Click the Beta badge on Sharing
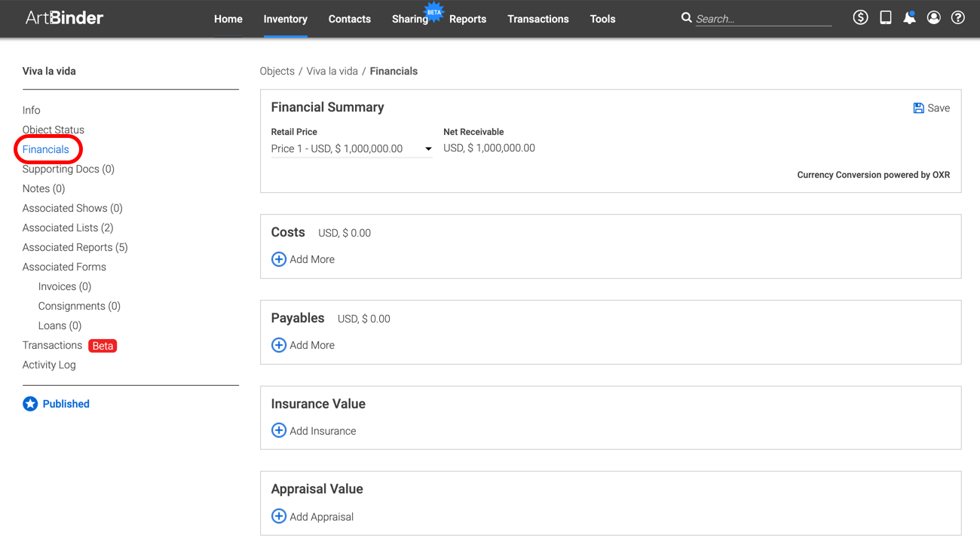This screenshot has width=980, height=544. pyautogui.click(x=434, y=11)
